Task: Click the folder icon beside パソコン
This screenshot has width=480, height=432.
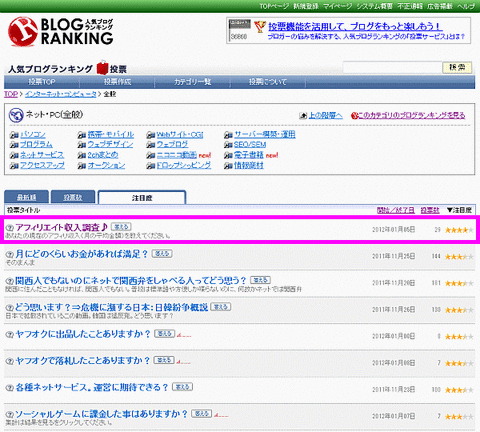Action: 14,135
